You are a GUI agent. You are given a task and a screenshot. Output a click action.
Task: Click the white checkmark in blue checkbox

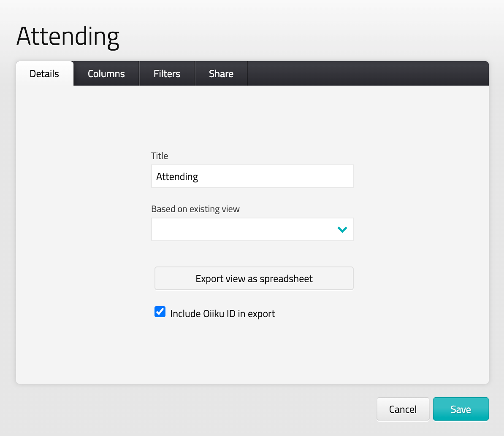pyautogui.click(x=160, y=312)
